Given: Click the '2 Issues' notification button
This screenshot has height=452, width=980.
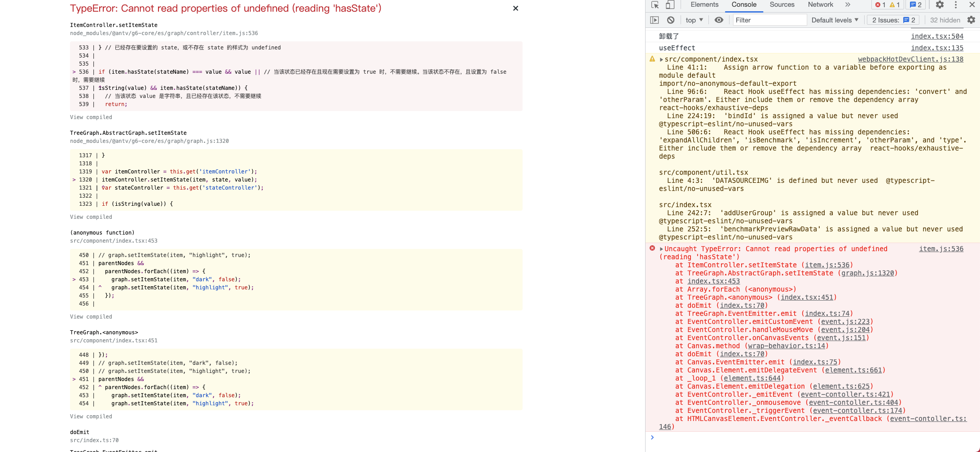Looking at the screenshot, I should click(x=892, y=20).
